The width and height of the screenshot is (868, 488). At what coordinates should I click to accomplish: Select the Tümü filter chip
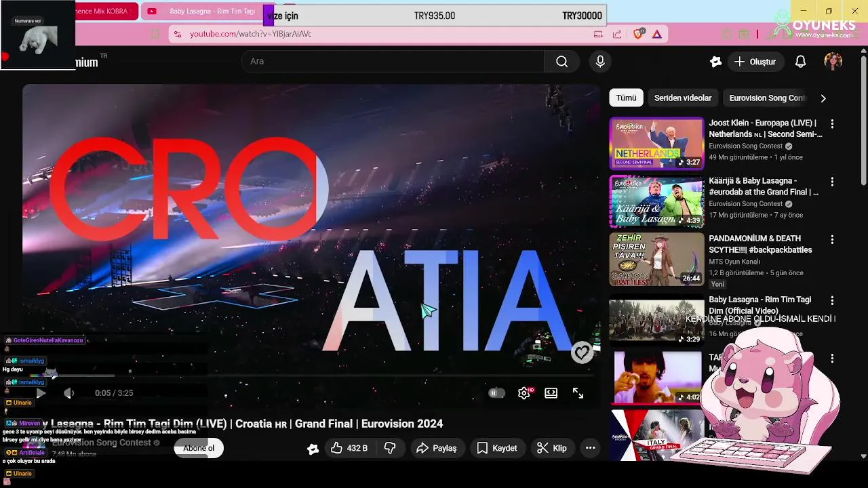[x=626, y=98]
